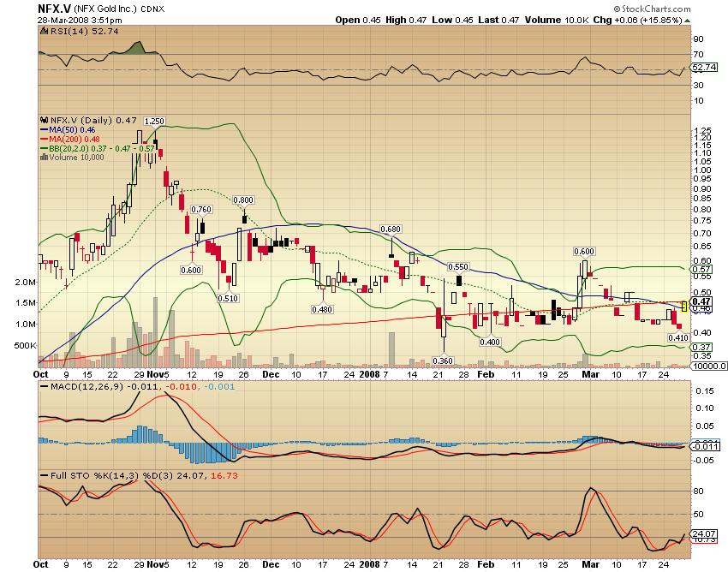Click the Volume bars icon in the legend
Image resolution: width=728 pixels, height=572 pixels.
pos(43,158)
